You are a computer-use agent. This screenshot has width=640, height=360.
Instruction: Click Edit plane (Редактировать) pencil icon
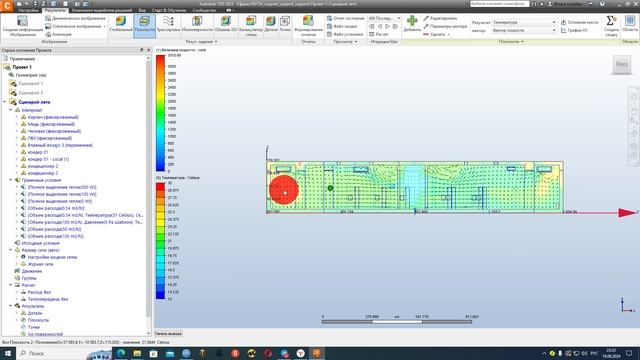pos(426,18)
